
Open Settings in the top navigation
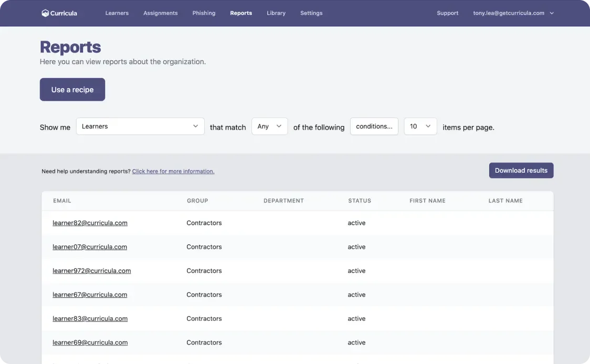tap(311, 13)
